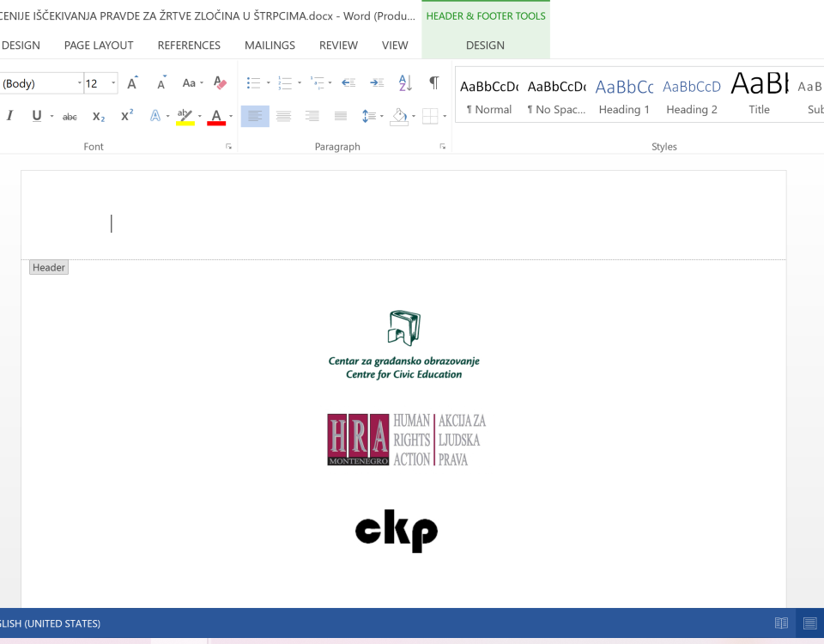Open the Shading color dropdown arrow

pos(414,116)
